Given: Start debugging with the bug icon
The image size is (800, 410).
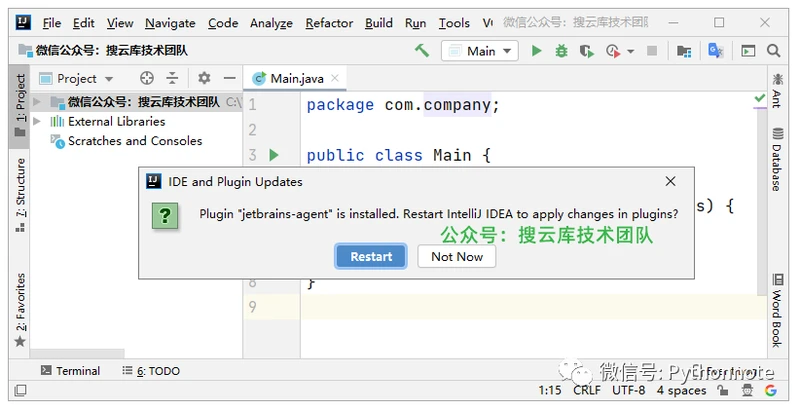Looking at the screenshot, I should point(561,51).
